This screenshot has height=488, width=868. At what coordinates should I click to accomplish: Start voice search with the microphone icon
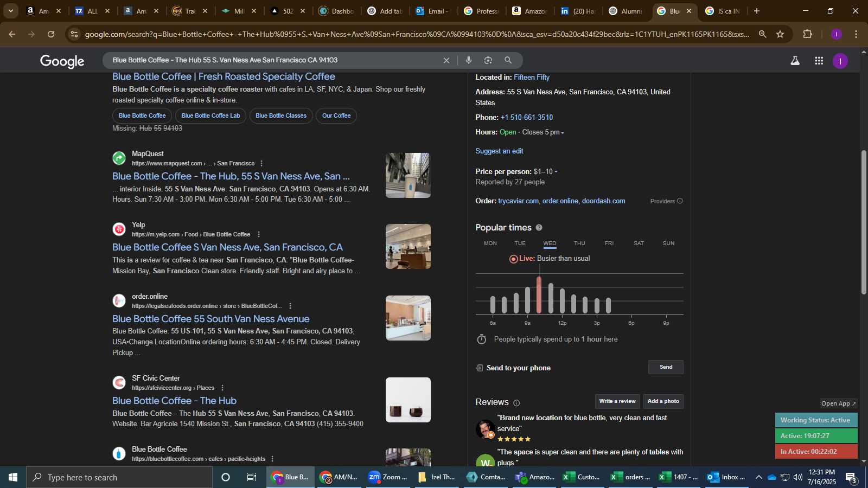[x=469, y=60]
